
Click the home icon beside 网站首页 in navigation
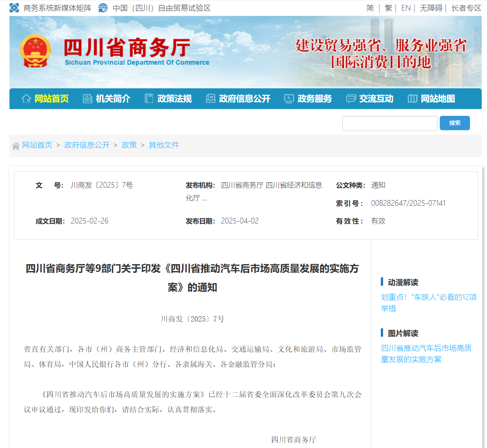[x=26, y=99]
